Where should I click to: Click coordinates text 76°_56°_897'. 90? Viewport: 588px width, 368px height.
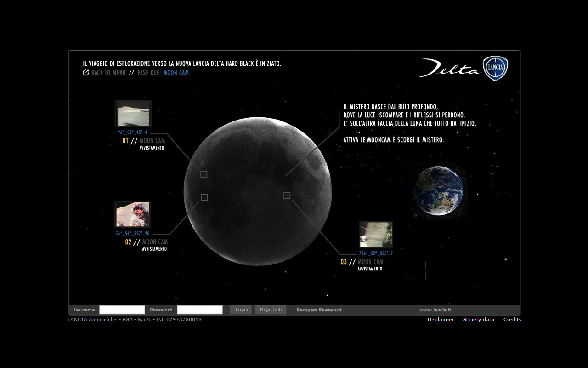(132, 234)
